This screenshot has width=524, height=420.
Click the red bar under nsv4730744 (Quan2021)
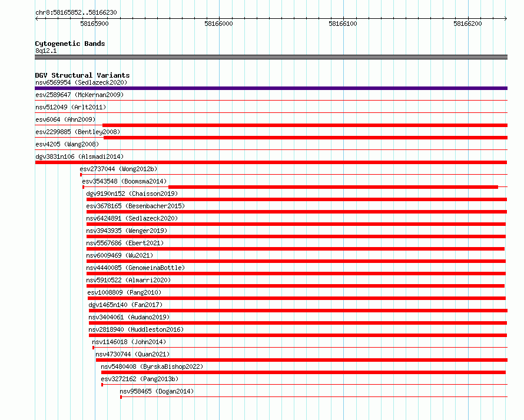tap(302, 360)
